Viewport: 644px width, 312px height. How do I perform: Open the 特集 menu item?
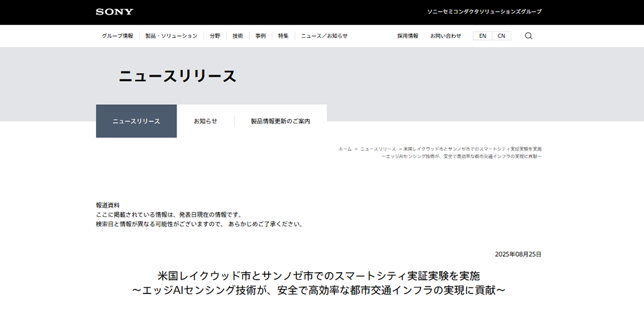coord(283,36)
